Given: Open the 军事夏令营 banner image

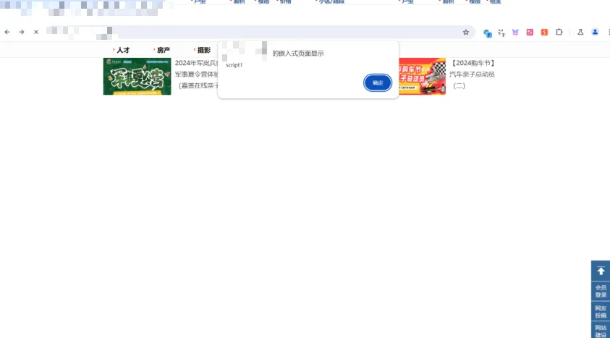Looking at the screenshot, I should [137, 76].
